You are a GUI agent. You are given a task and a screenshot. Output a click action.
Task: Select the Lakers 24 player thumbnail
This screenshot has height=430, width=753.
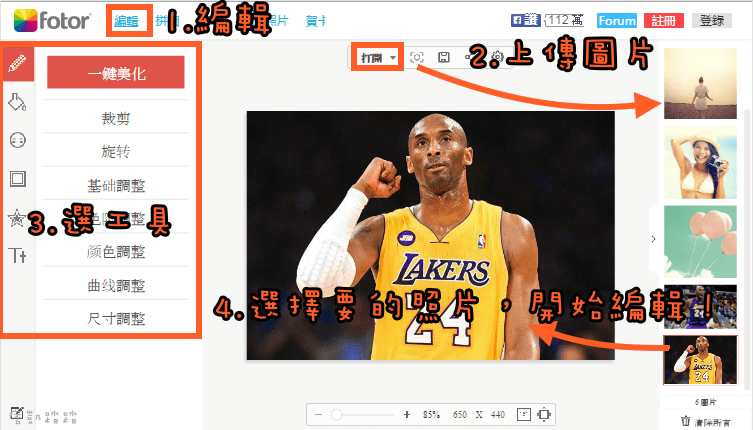coord(700,360)
